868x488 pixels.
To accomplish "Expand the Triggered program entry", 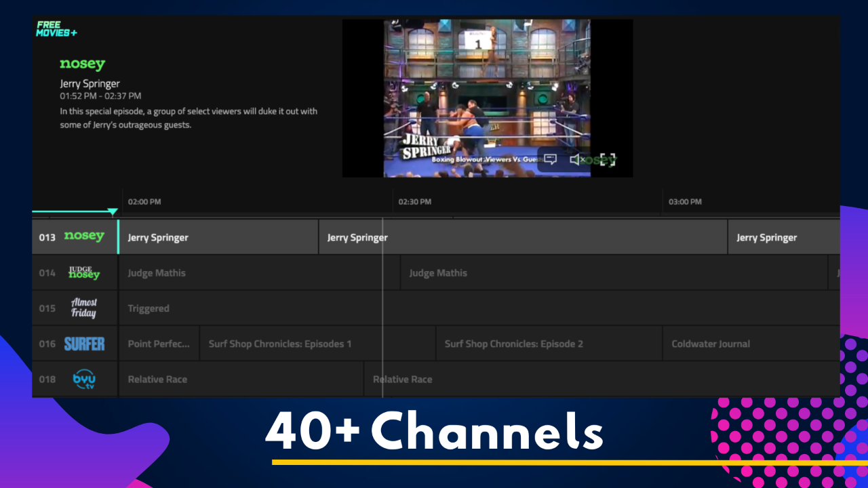I will coord(149,308).
